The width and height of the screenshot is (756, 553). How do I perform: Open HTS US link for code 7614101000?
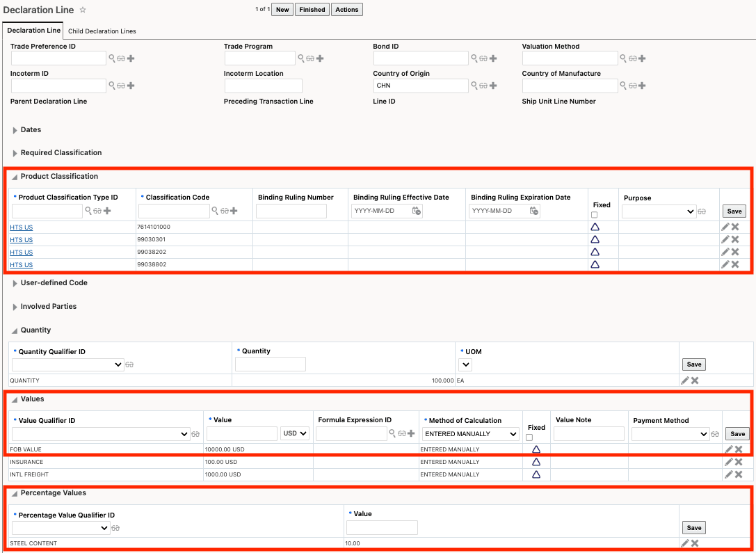[x=22, y=227]
